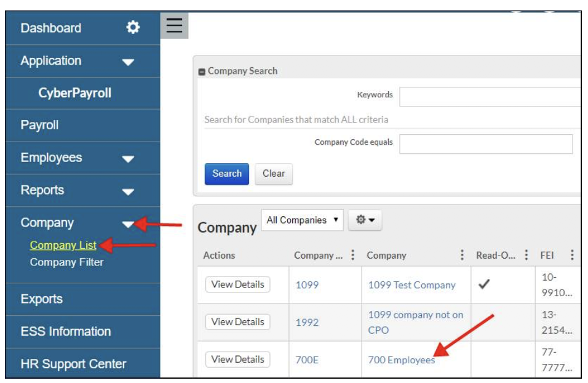Click the Search button
The image size is (588, 383).
pyautogui.click(x=227, y=173)
